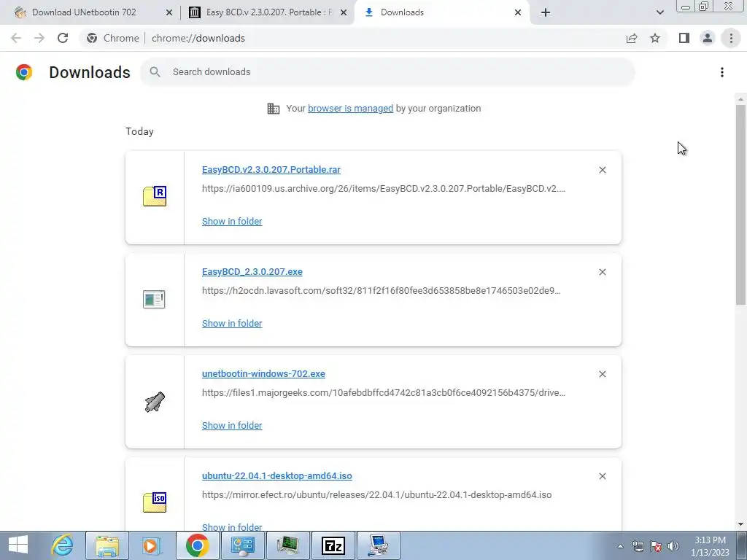Go back to previous page

(16, 38)
